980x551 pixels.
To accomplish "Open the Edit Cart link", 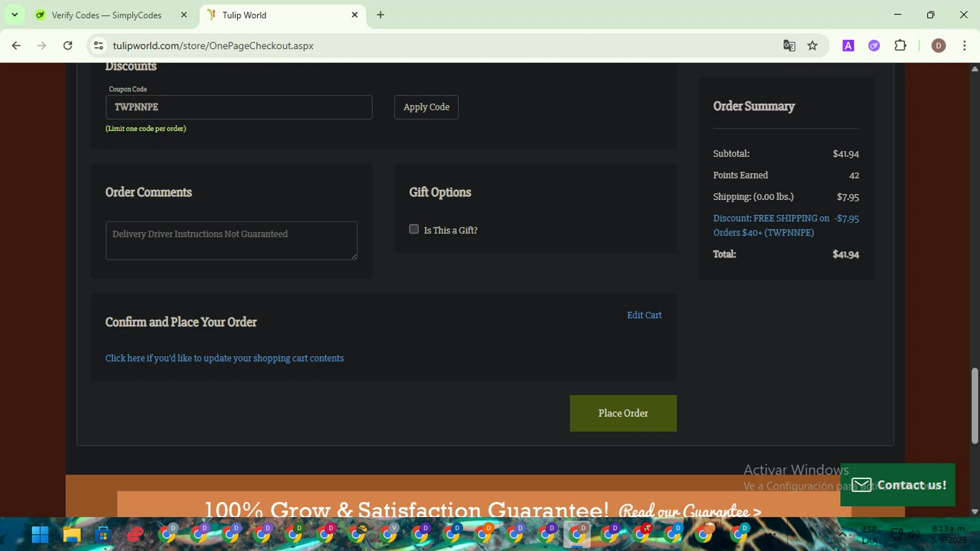I will pos(644,315).
